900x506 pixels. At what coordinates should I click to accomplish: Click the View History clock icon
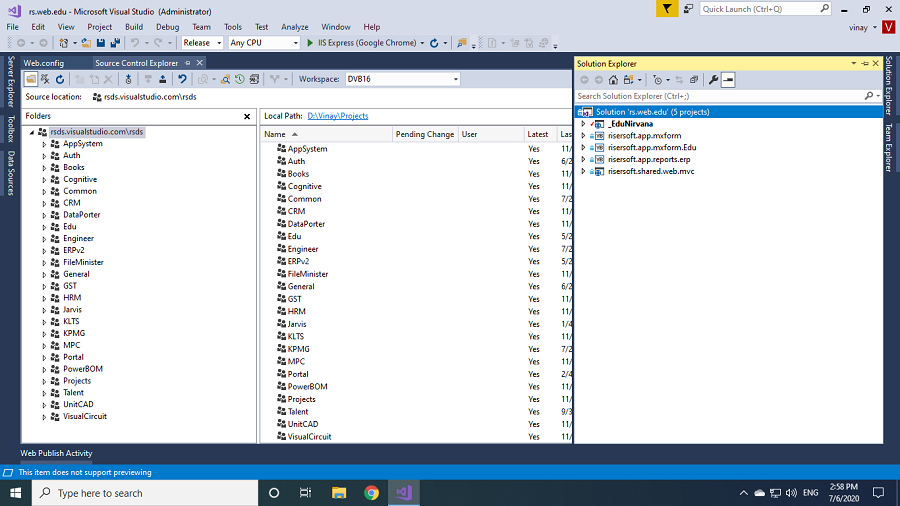point(240,79)
